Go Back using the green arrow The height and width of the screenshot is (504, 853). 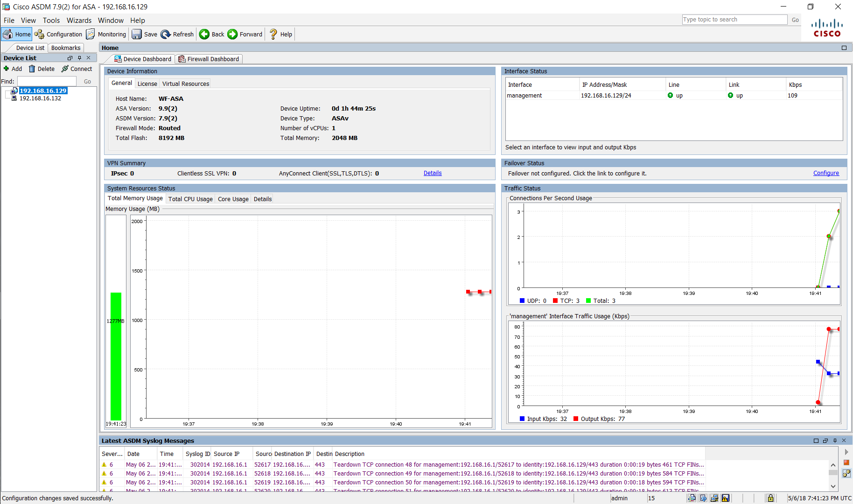click(204, 34)
